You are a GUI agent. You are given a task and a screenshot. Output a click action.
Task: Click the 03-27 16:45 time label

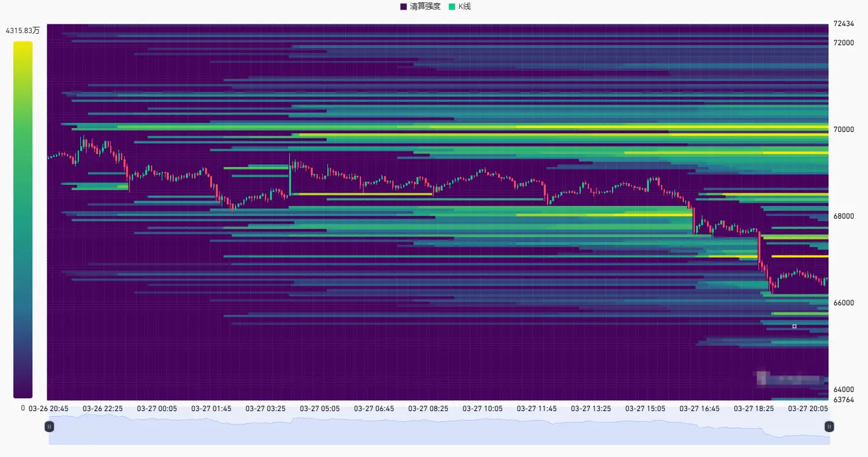(699, 409)
